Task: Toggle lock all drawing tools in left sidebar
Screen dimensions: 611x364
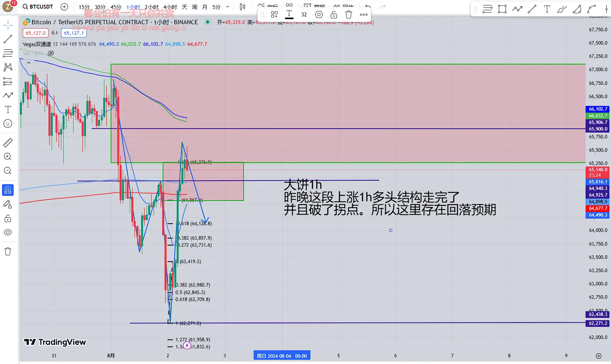Action: pyautogui.click(x=8, y=218)
